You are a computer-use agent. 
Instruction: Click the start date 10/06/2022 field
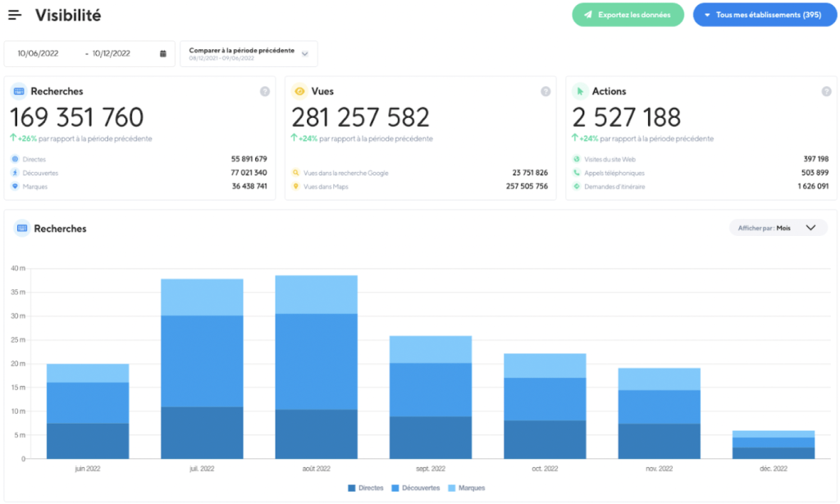coord(38,53)
